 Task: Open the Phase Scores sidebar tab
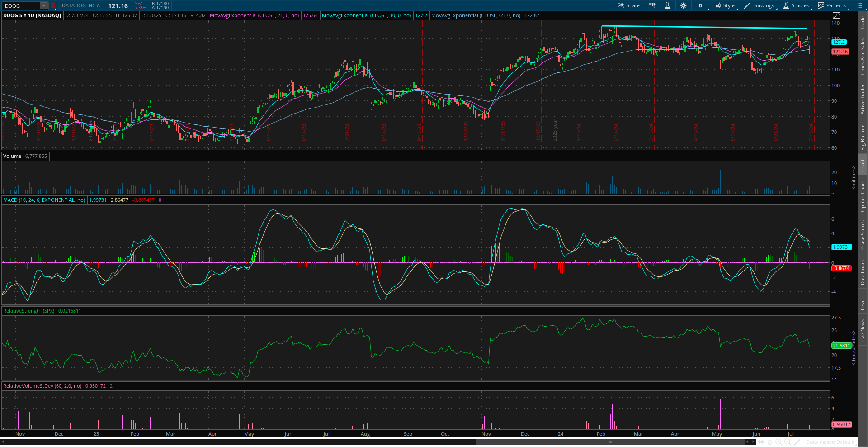[x=863, y=235]
